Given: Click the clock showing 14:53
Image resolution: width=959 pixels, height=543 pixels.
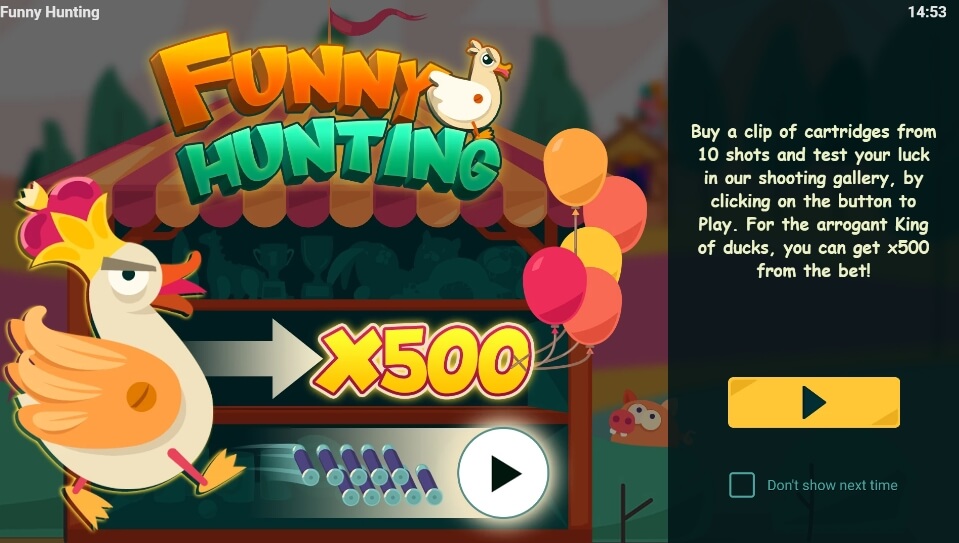Looking at the screenshot, I should [927, 12].
